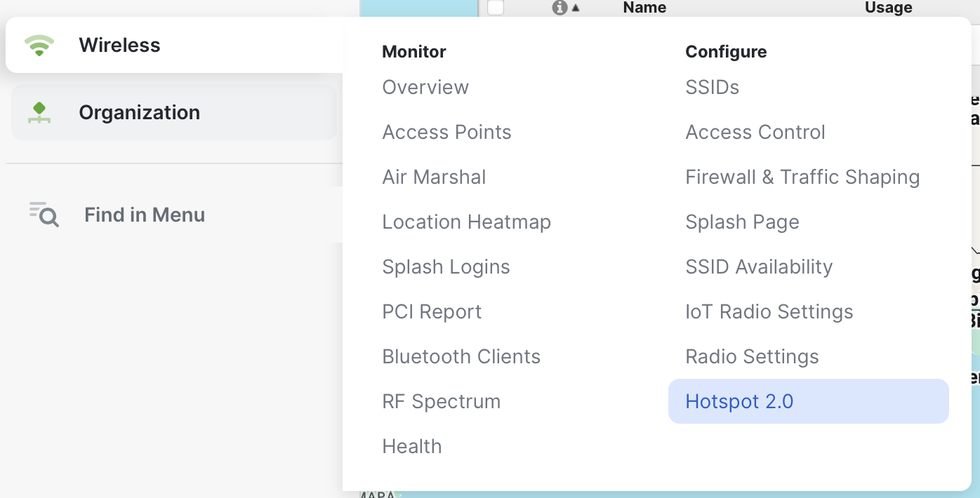The width and height of the screenshot is (980, 498).
Task: Open the PCI Report page
Action: coord(432,312)
